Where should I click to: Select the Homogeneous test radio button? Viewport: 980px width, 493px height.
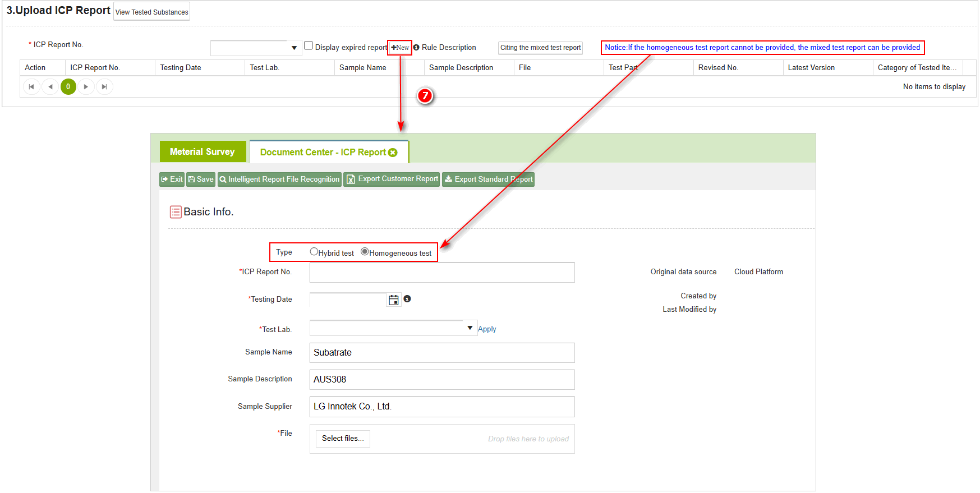[x=365, y=252]
